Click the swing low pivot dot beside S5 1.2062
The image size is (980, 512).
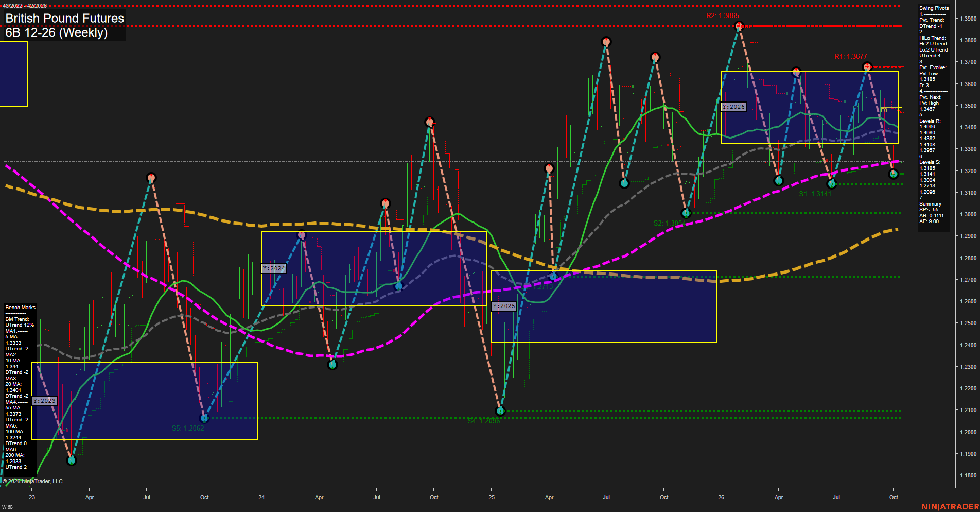coord(204,418)
